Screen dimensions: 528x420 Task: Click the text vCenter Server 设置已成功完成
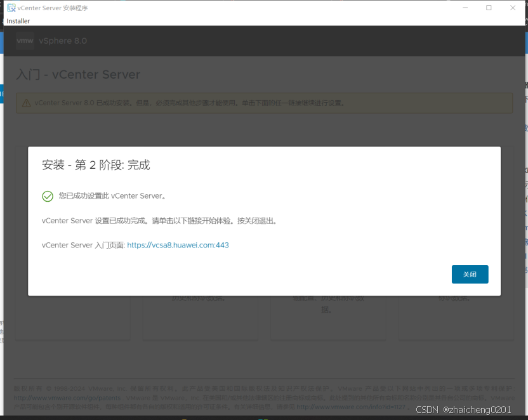[x=94, y=221]
